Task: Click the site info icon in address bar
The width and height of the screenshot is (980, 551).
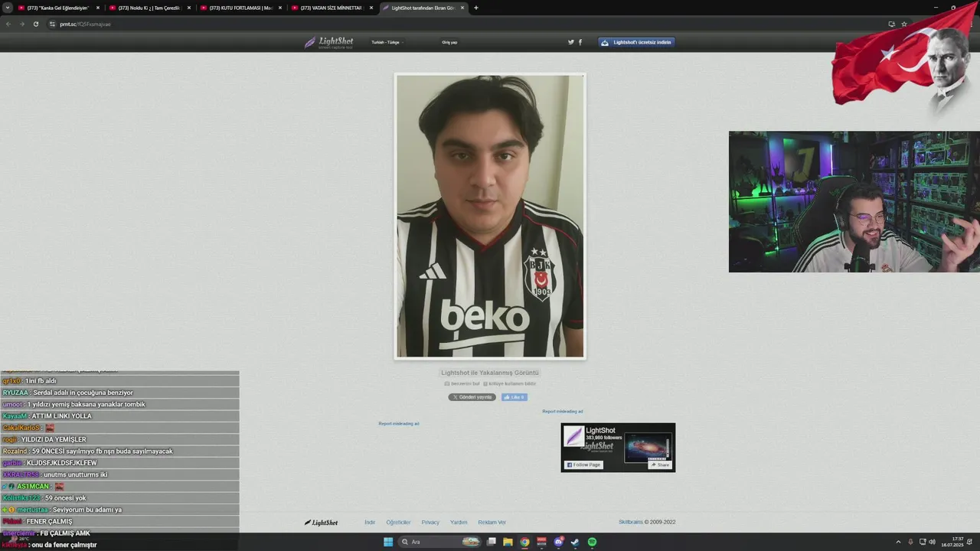Action: click(53, 24)
